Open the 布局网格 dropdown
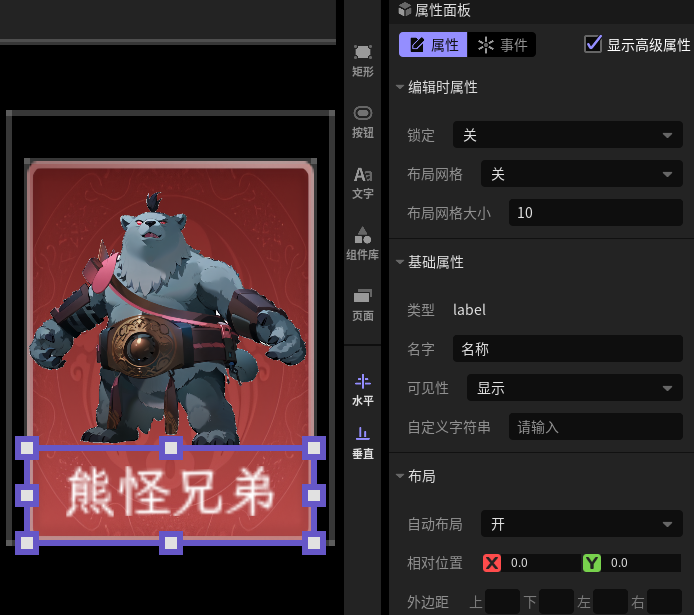Screen dimensions: 694x615 pos(582,174)
